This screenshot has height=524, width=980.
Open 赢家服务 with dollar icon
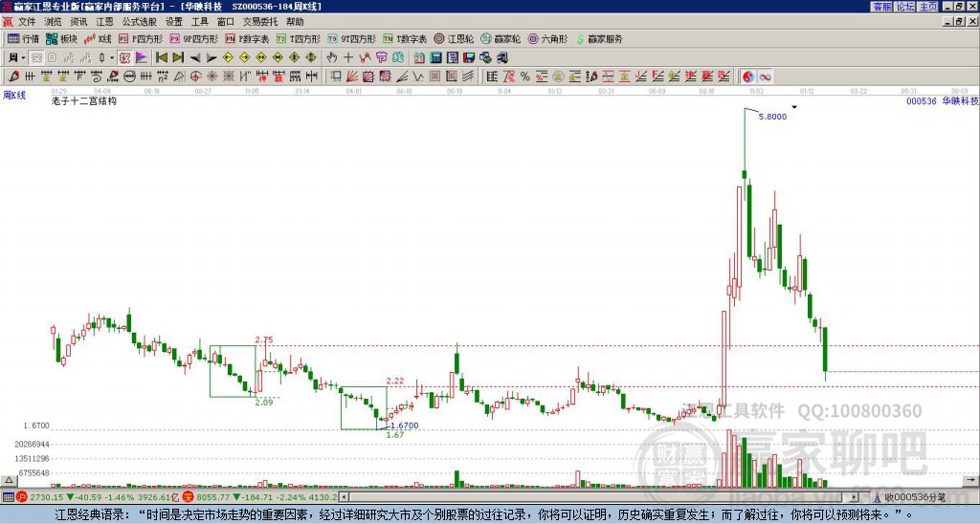599,38
